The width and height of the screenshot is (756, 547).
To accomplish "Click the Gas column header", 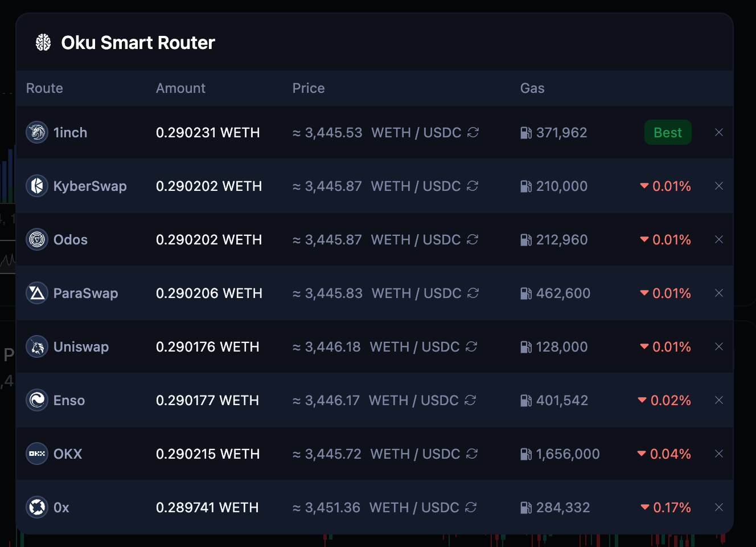I will click(x=532, y=88).
